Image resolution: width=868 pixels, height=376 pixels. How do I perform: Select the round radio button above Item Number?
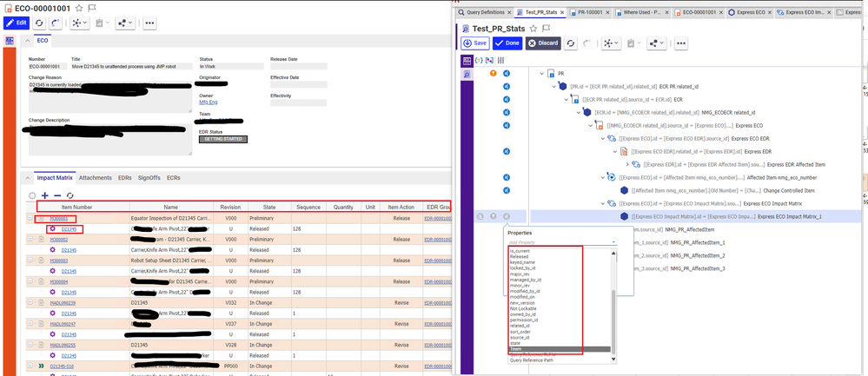(33, 195)
